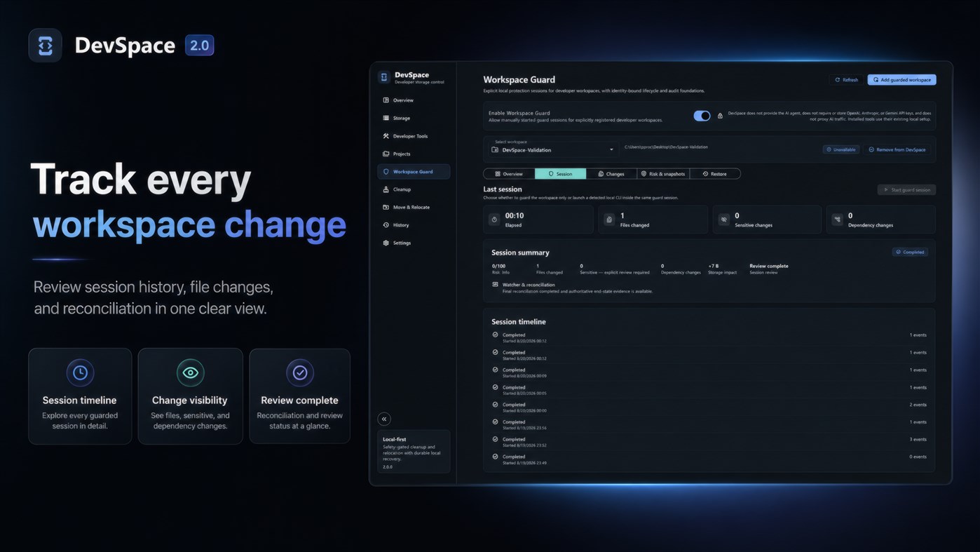Open Settings gear item in the sidebar
The height and width of the screenshot is (552, 980).
(414, 243)
